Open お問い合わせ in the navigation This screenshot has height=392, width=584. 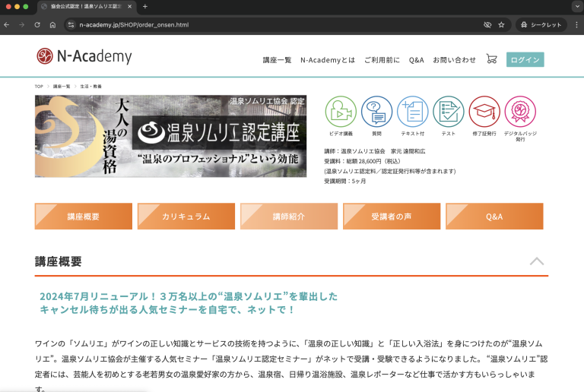click(455, 60)
